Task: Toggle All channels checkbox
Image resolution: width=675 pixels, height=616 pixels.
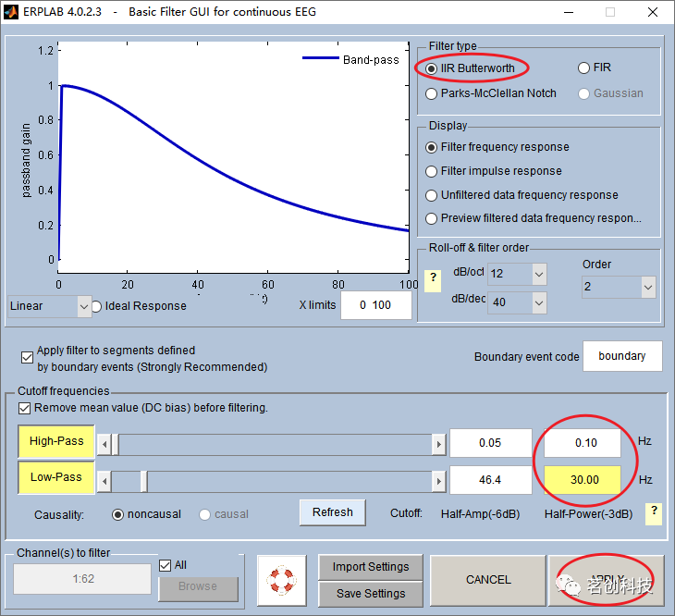Action: (165, 565)
